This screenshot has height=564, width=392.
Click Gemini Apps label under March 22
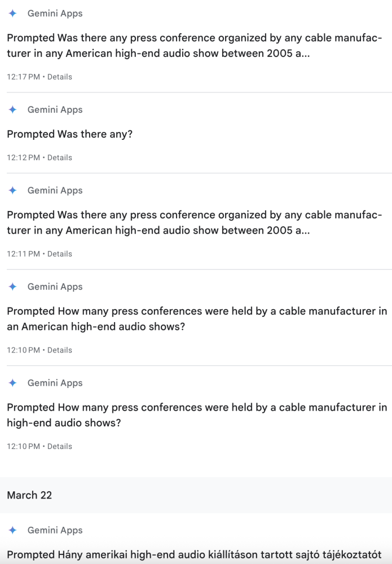(55, 530)
